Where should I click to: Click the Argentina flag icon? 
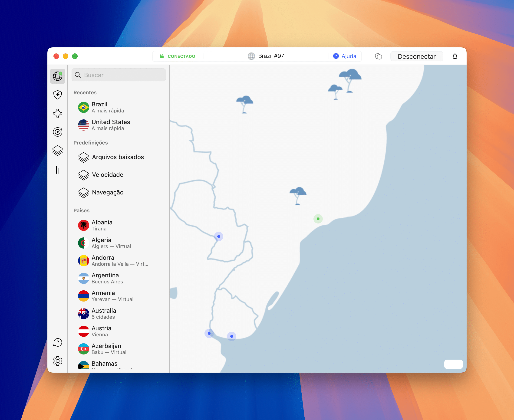[83, 279]
